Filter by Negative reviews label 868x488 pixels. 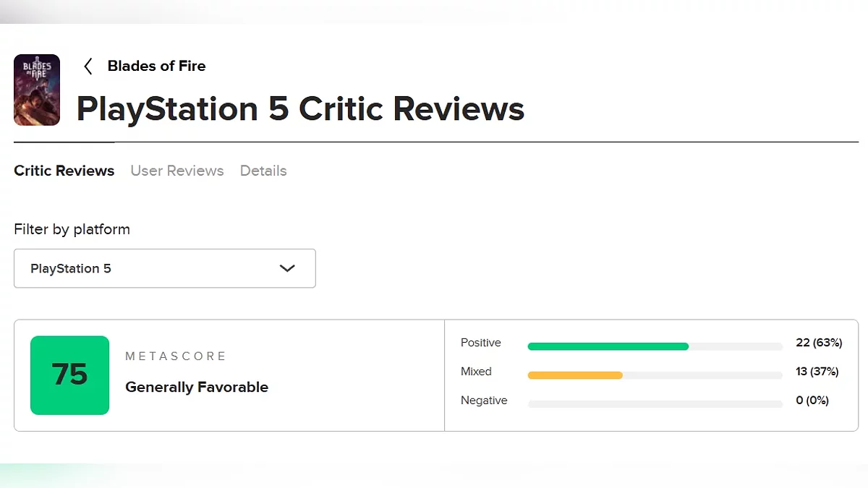tap(484, 401)
